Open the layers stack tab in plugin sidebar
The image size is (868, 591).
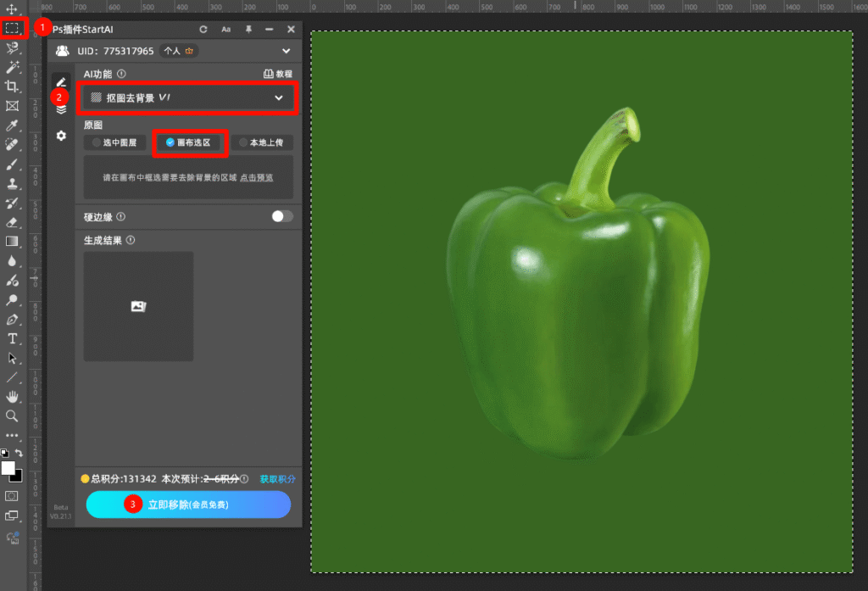click(x=61, y=109)
